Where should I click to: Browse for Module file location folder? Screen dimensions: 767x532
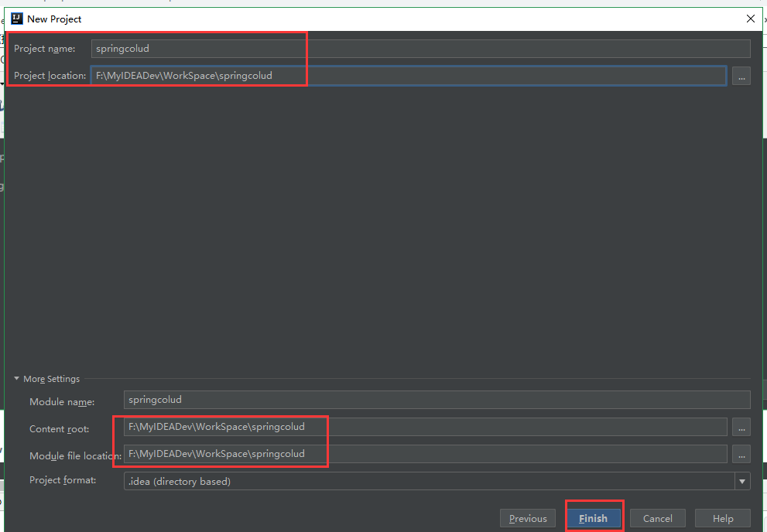[741, 455]
